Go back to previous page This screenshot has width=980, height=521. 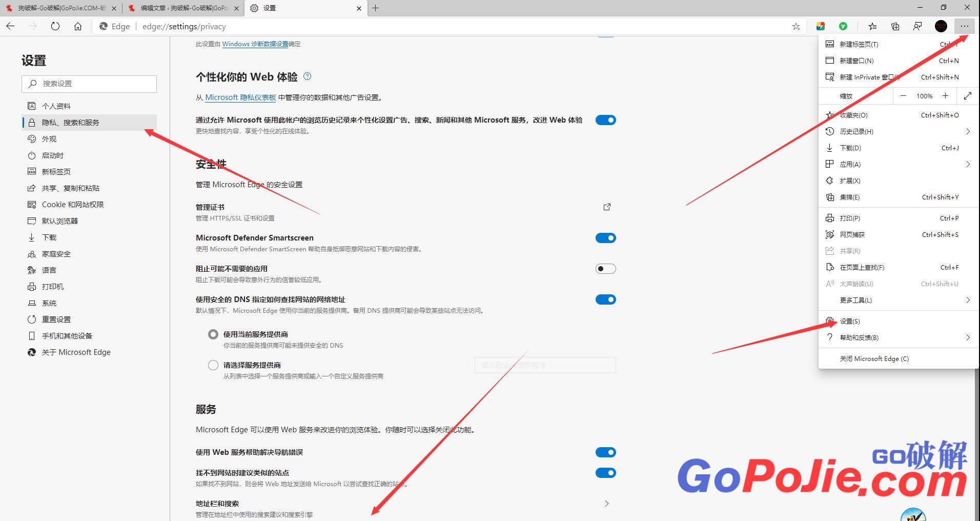coord(11,26)
